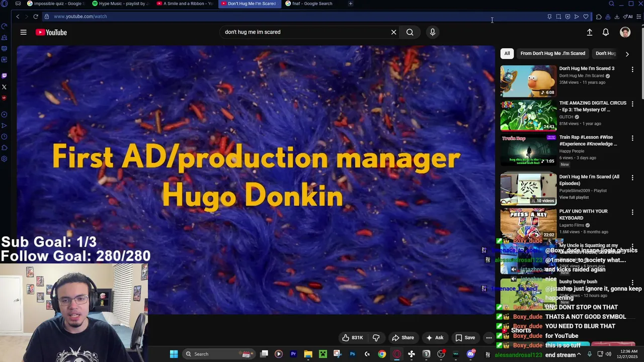Go back with browser back arrow
Image resolution: width=644 pixels, height=362 pixels.
tap(18, 17)
